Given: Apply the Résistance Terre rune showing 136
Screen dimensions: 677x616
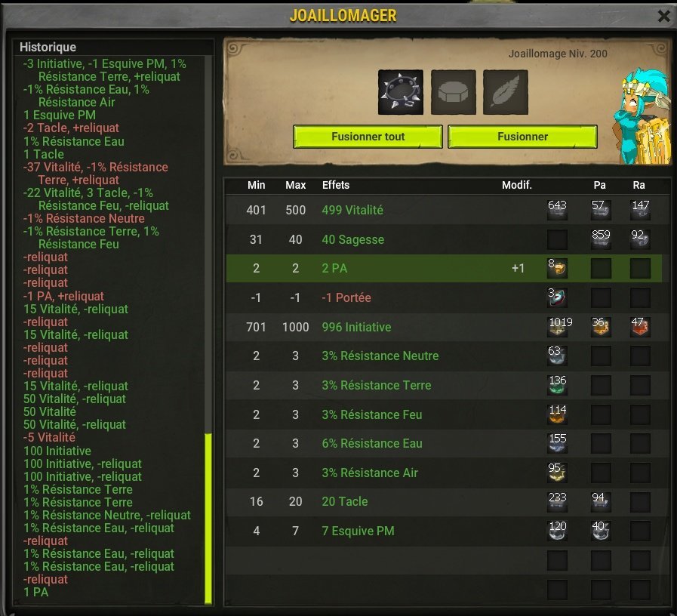Looking at the screenshot, I should 557,385.
